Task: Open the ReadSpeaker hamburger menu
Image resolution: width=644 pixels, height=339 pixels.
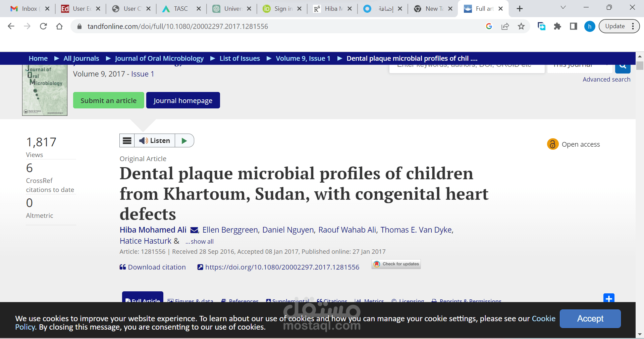Action: [x=127, y=141]
